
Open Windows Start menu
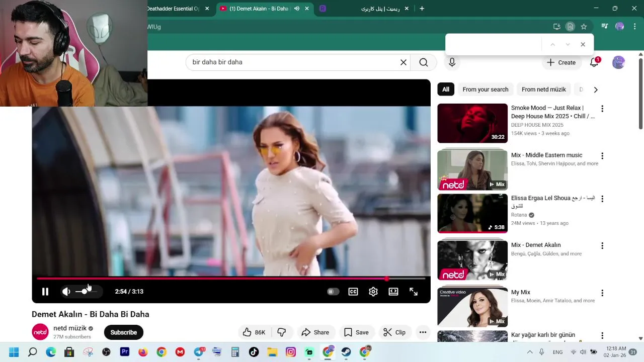click(x=14, y=352)
